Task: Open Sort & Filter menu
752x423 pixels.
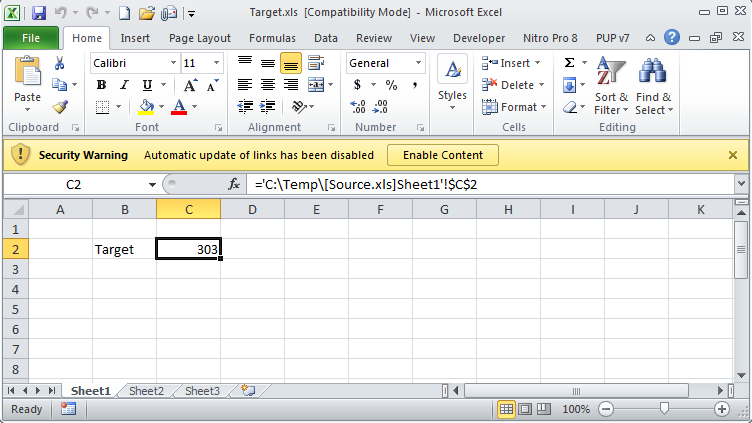Action: pyautogui.click(x=611, y=85)
